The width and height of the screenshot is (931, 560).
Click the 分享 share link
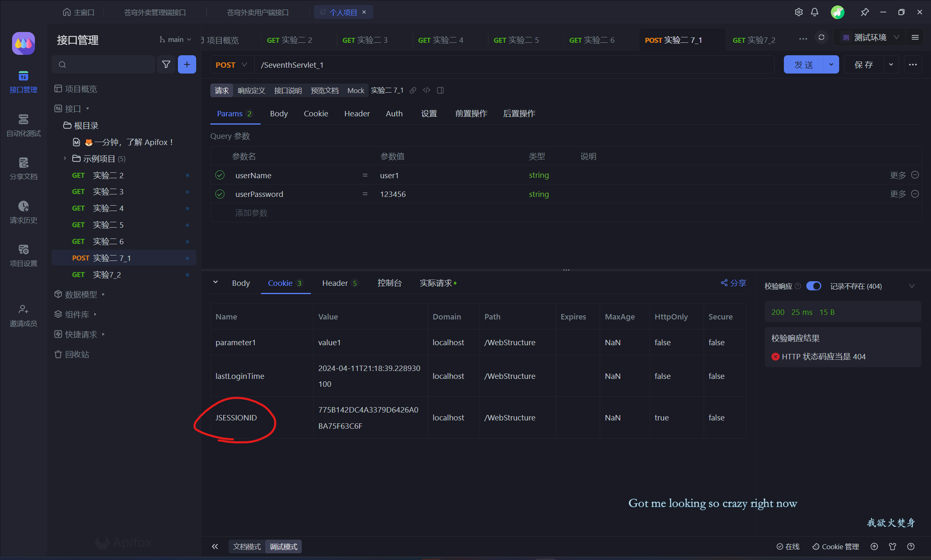point(733,283)
